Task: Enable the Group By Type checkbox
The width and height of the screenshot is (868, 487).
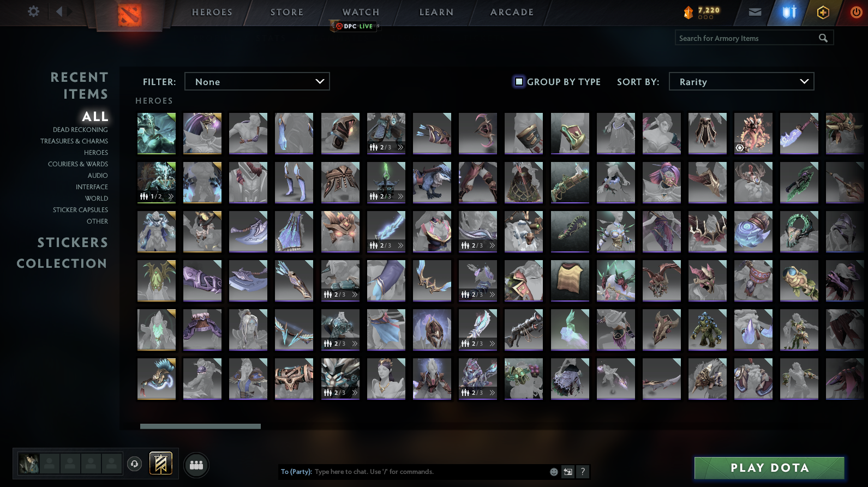Action: click(x=519, y=82)
